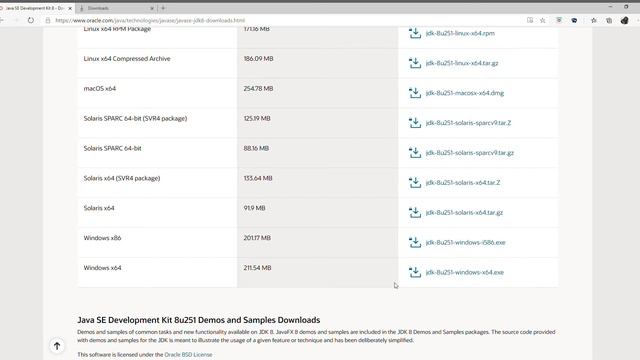Image resolution: width=640 pixels, height=360 pixels.
Task: Click 'Solaris x64 (SVR4 package)' label
Action: (122, 178)
